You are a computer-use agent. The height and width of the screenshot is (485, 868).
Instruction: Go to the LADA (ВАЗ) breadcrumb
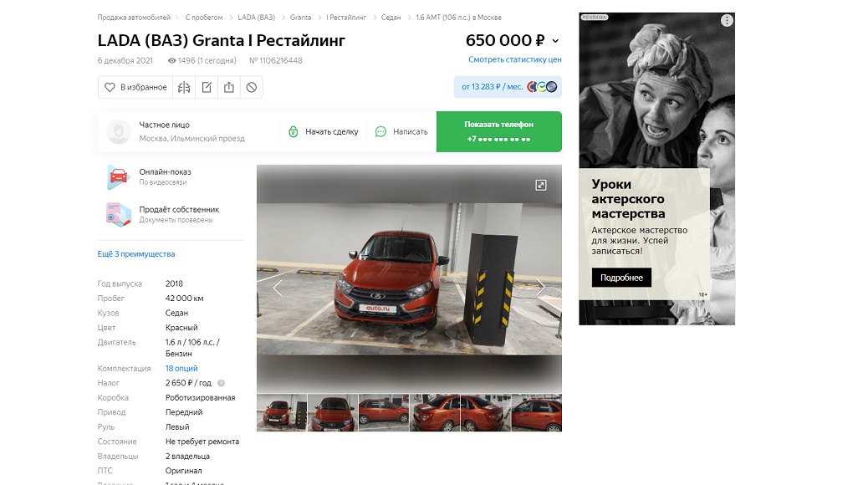tap(257, 18)
